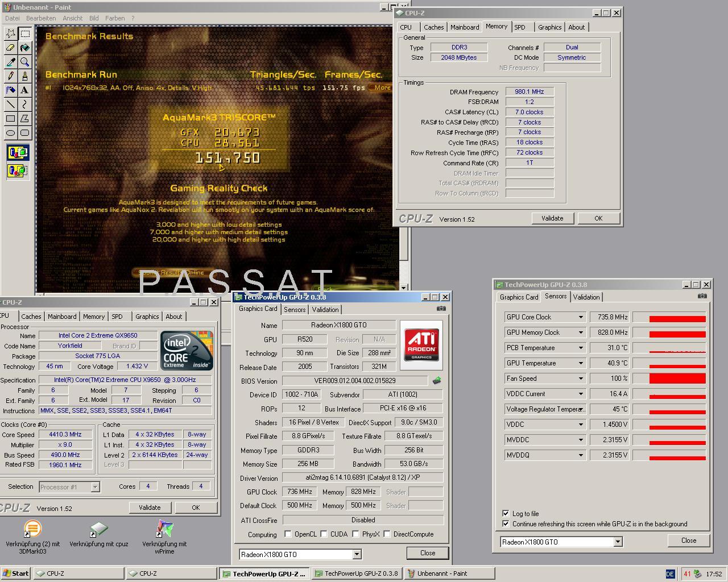Pick the Color Picker eyedropper tool
The width and height of the screenshot is (728, 582).
pyautogui.click(x=11, y=62)
